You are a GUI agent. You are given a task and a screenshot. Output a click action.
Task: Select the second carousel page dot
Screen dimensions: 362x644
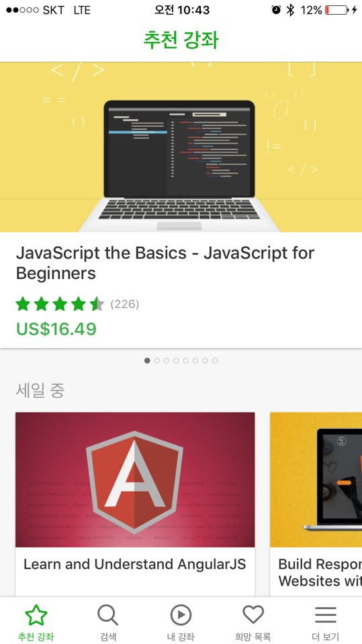(156, 361)
